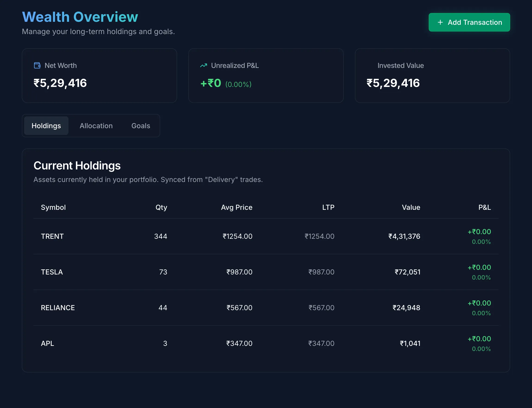Click the RELIANCE symbol
The image size is (532, 408).
pos(58,307)
